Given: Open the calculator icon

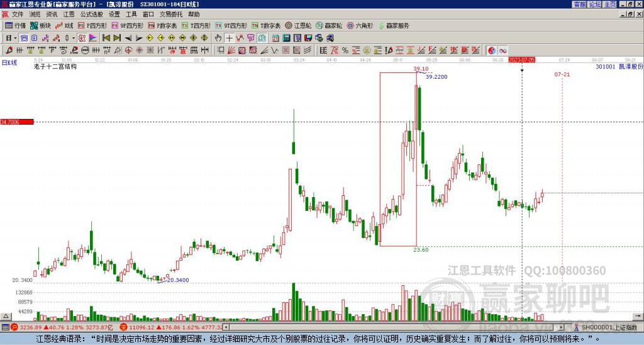Looking at the screenshot, I should coord(286,38).
